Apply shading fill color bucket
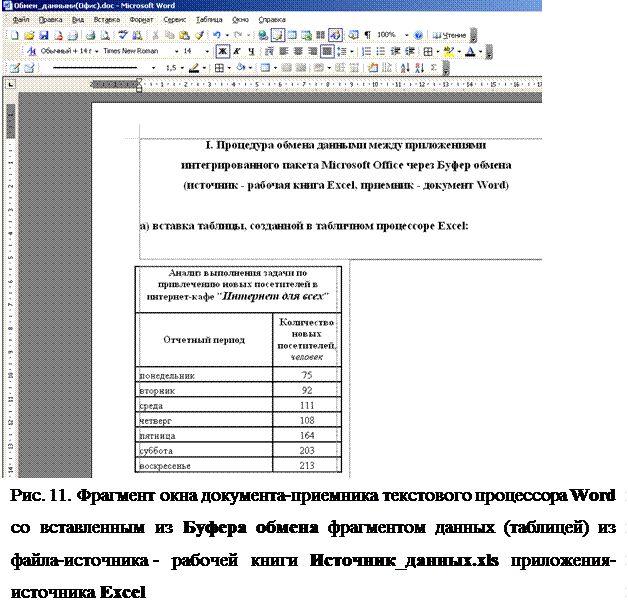 pos(240,68)
